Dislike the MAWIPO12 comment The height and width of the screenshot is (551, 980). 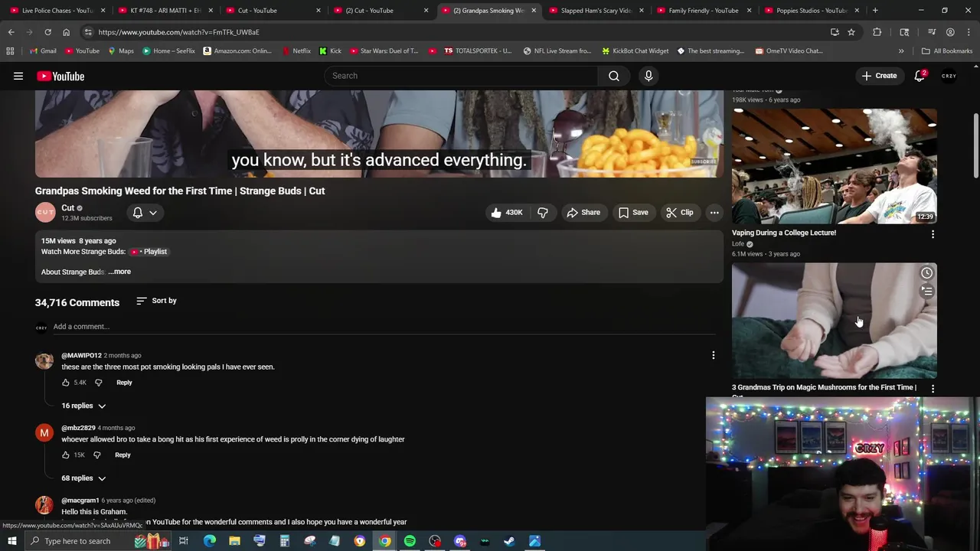98,383
